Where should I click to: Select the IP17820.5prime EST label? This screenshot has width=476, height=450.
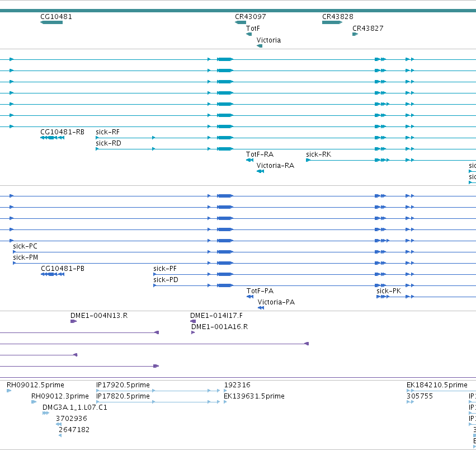pyautogui.click(x=123, y=396)
